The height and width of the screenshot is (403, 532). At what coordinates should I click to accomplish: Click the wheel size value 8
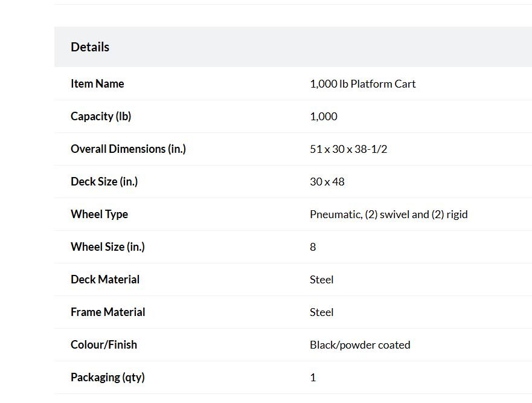(x=313, y=247)
